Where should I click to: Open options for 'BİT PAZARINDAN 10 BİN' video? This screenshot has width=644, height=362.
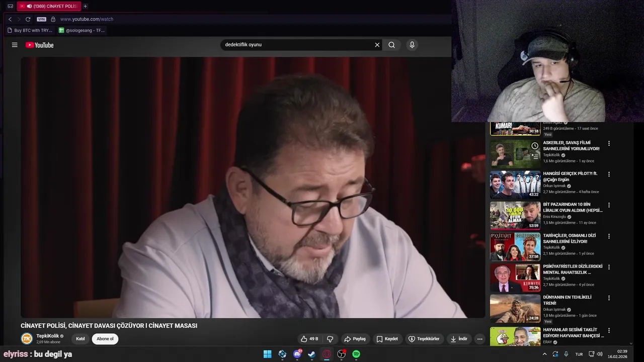(x=609, y=205)
